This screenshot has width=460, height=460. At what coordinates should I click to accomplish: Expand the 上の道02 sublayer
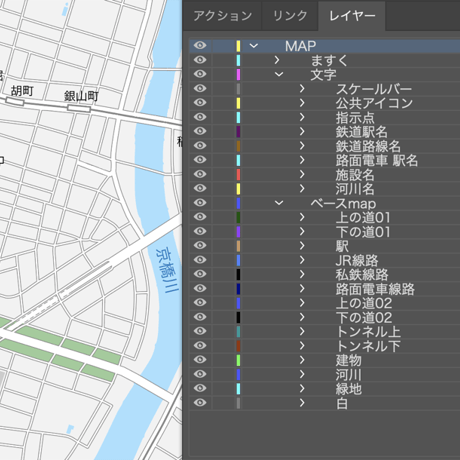coord(302,303)
